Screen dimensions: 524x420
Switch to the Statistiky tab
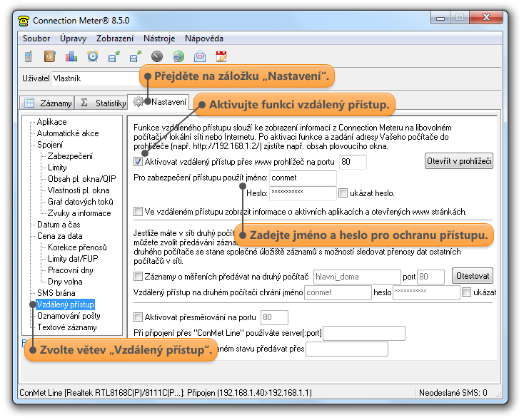coord(101,103)
